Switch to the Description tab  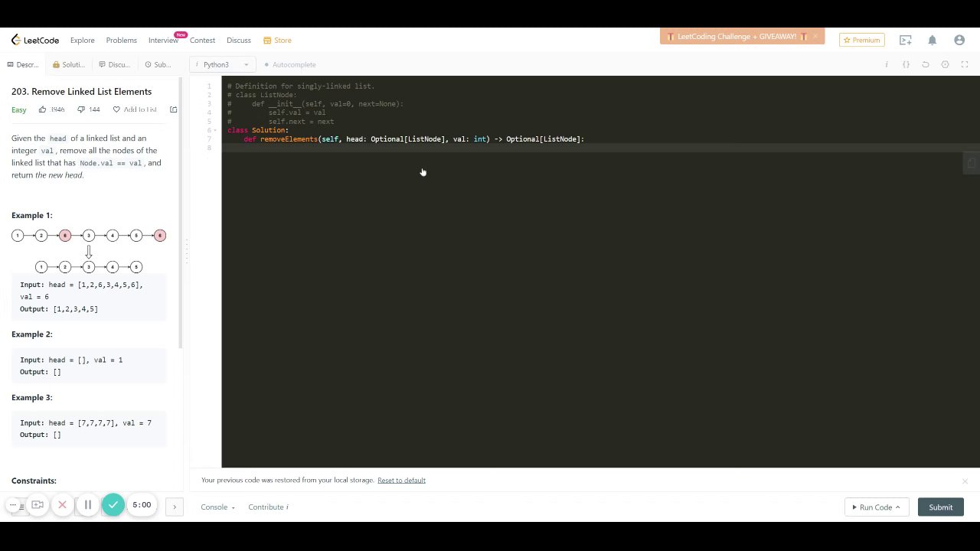[22, 64]
